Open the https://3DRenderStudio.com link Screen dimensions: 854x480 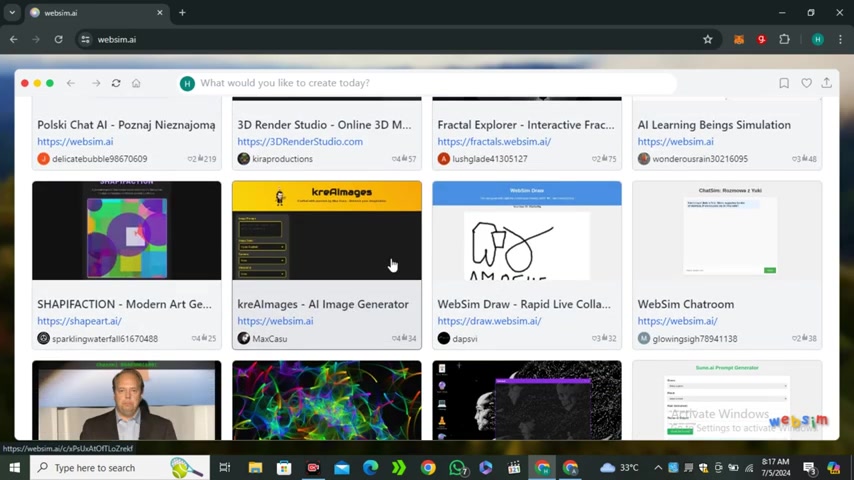(x=300, y=142)
